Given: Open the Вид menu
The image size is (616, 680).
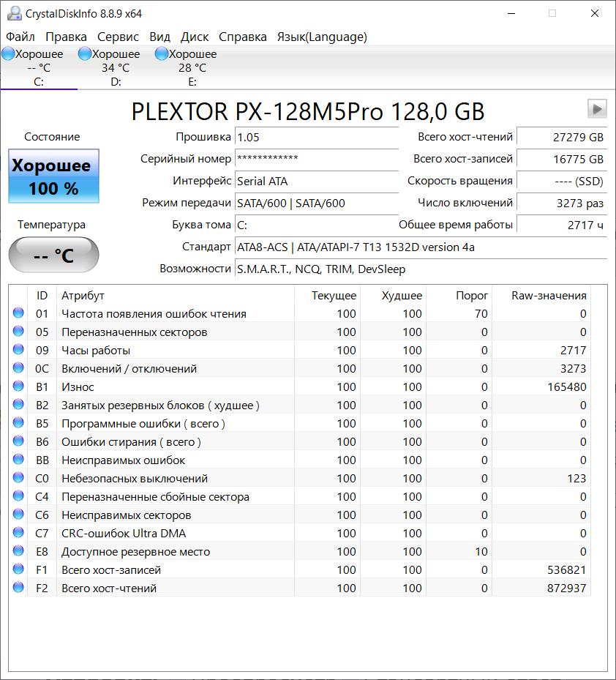Looking at the screenshot, I should (x=159, y=37).
